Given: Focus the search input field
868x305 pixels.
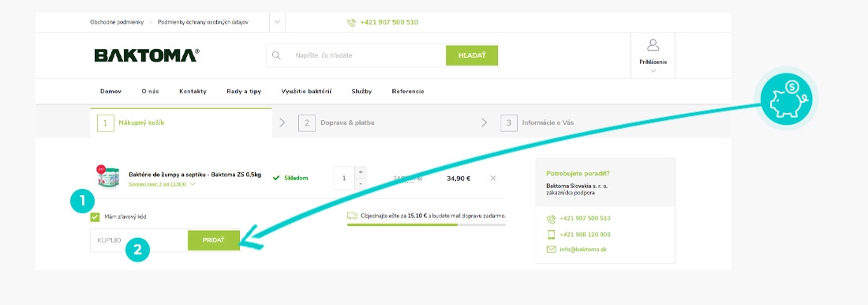Looking at the screenshot, I should pos(366,55).
